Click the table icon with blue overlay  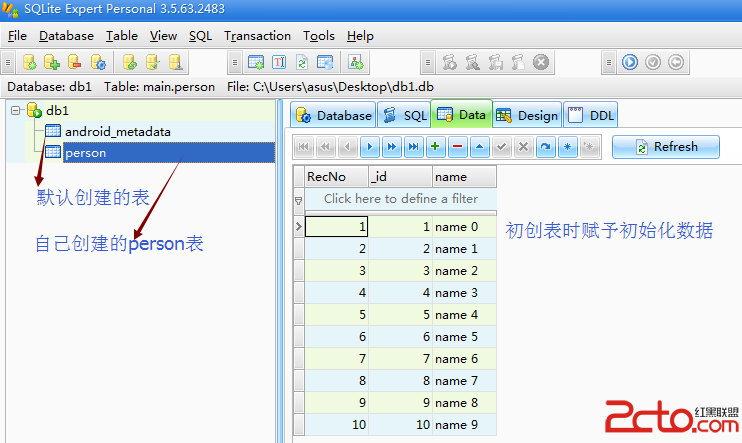pos(325,62)
